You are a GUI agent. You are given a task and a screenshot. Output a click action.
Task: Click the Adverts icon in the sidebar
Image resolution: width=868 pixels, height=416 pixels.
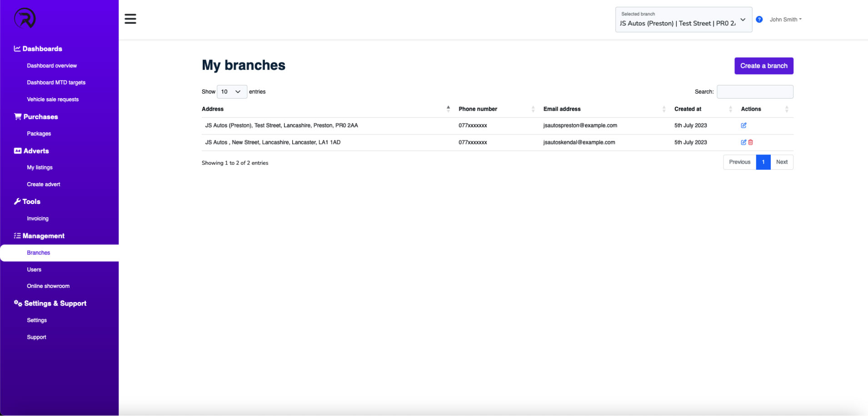(x=17, y=151)
